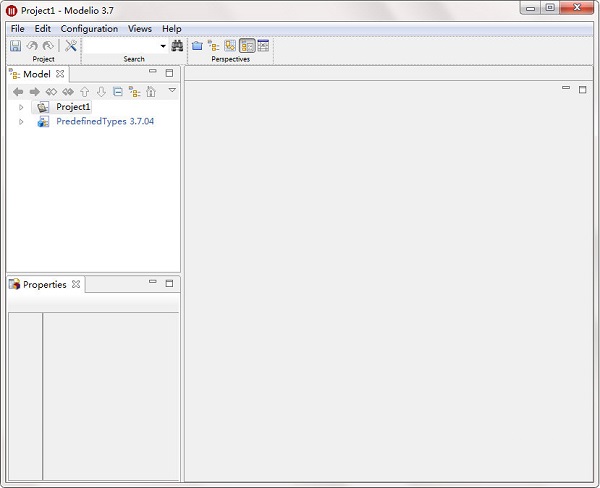600x488 pixels.
Task: Click the Redo arrow in Project toolbar
Action: point(48,46)
